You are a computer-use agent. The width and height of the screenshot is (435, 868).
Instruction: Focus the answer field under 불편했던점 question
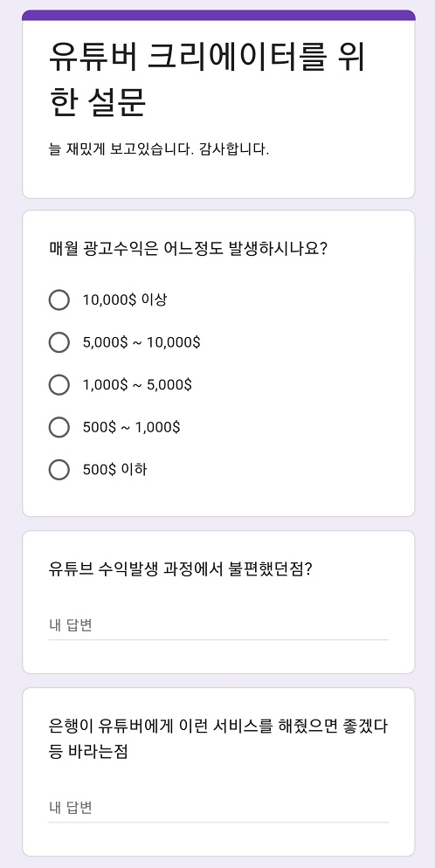[218, 626]
